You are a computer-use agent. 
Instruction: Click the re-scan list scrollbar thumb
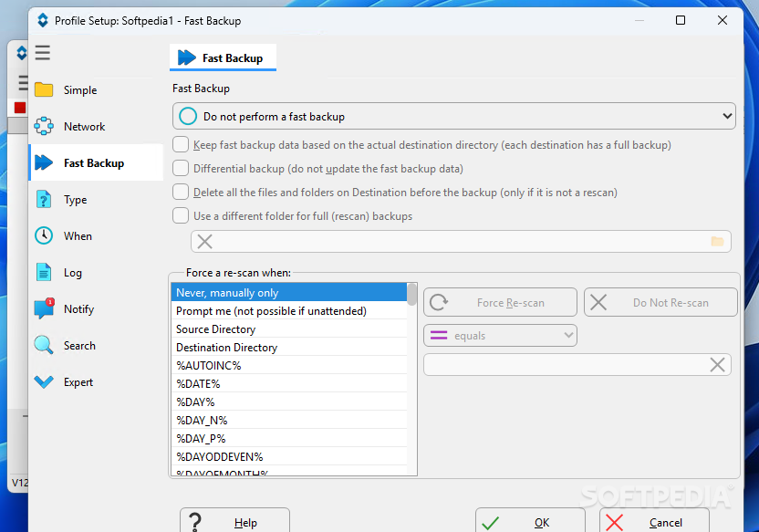pos(412,295)
